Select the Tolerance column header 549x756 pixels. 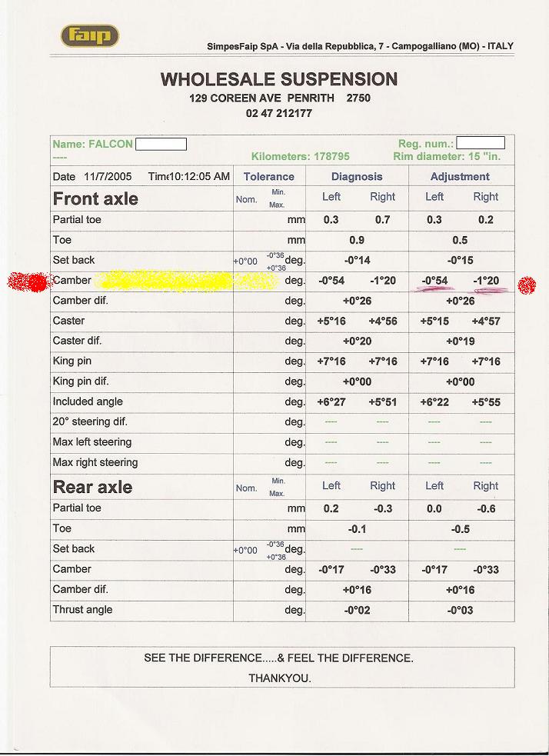pos(269,177)
